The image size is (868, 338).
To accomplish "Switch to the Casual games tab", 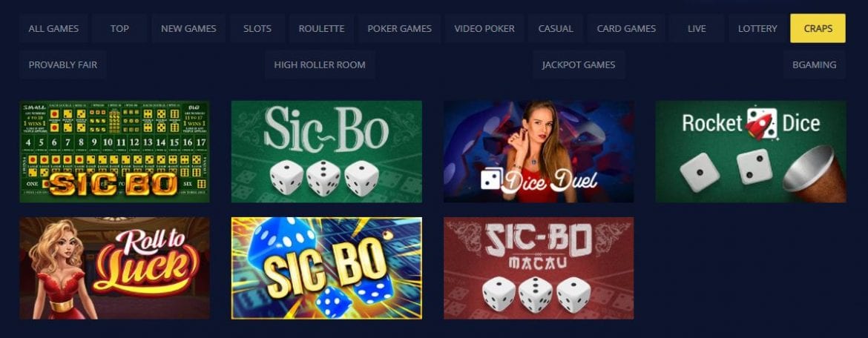I will pyautogui.click(x=556, y=28).
